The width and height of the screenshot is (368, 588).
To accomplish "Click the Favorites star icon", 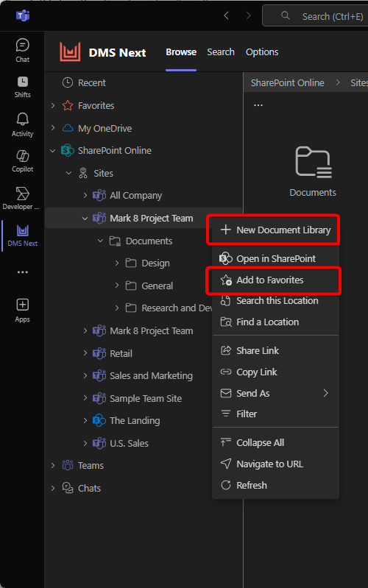I will [x=68, y=105].
